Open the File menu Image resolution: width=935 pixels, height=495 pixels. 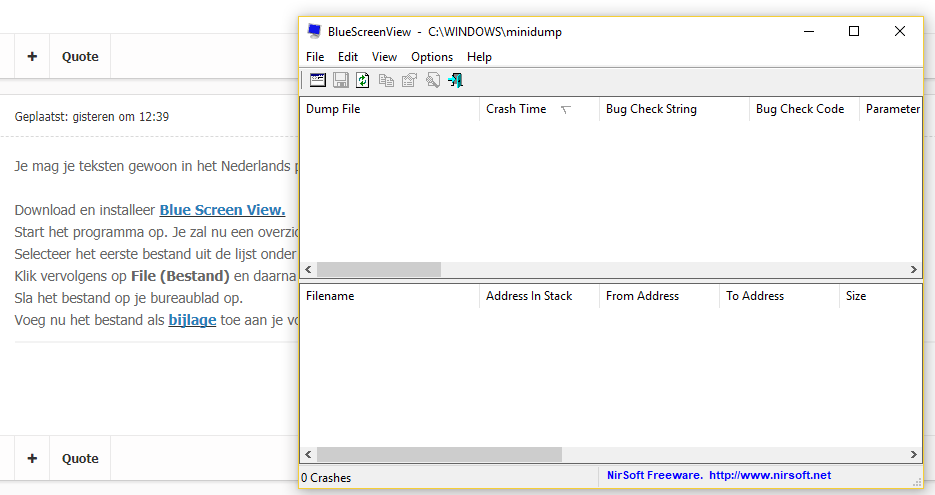(315, 57)
